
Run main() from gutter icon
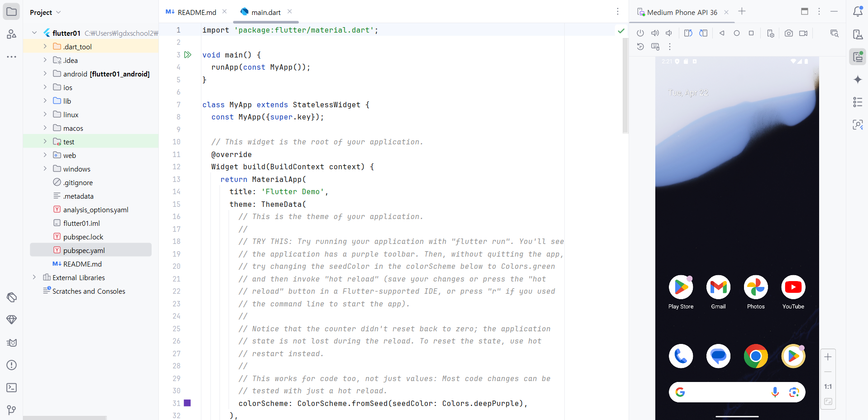(x=188, y=55)
